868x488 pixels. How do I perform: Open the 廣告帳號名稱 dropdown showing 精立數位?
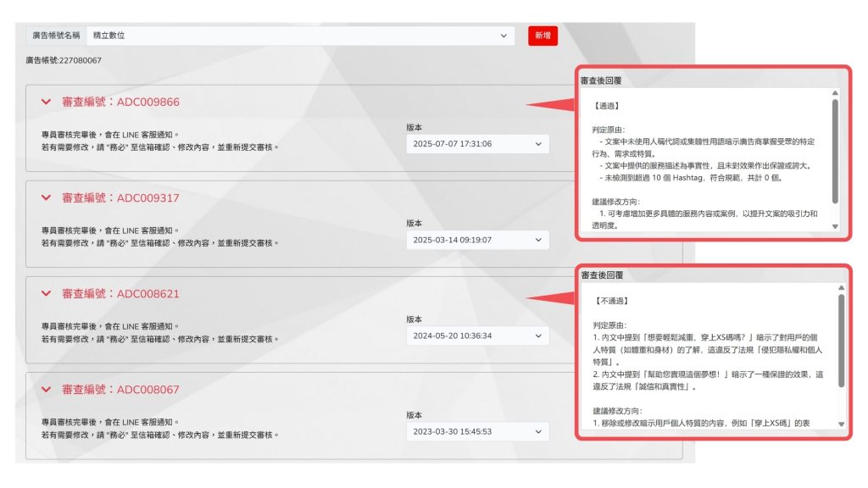[300, 36]
